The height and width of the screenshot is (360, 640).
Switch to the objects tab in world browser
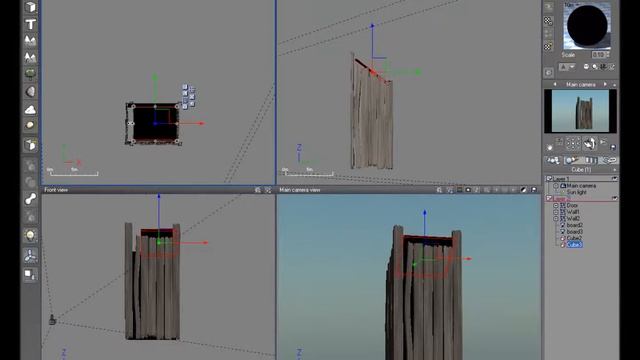click(553, 160)
